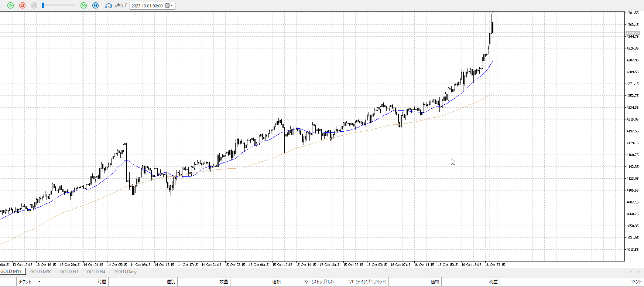The height and width of the screenshot is (287, 644).
Task: Select the GOLD,Daily chart tab
Action: (x=125, y=272)
